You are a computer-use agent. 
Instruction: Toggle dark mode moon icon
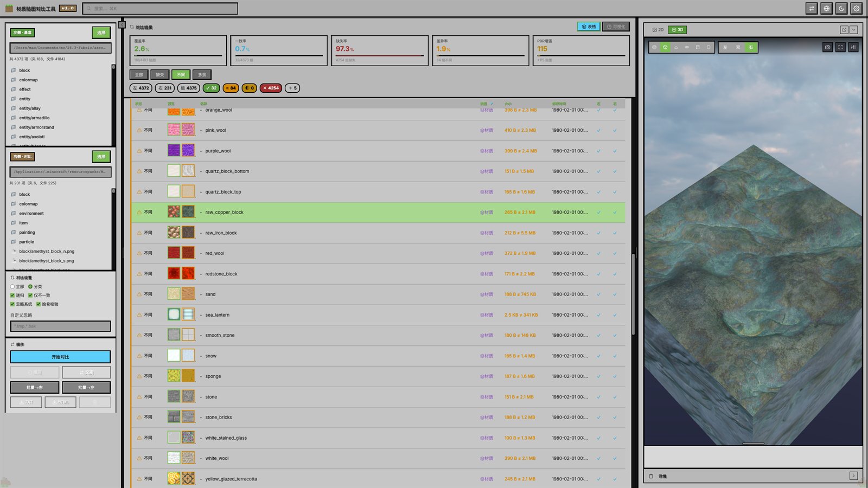coord(841,8)
